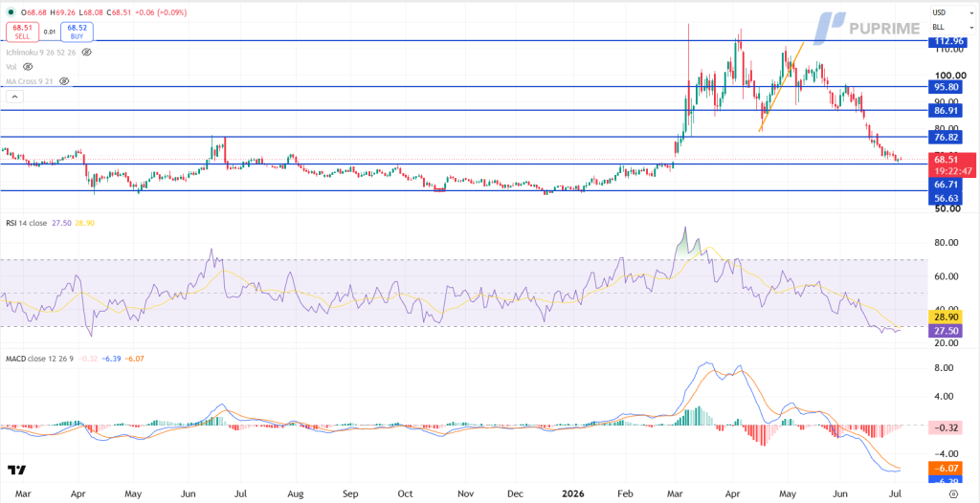980x503 pixels.
Task: Collapse the indicator legend chevron
Action: point(15,97)
